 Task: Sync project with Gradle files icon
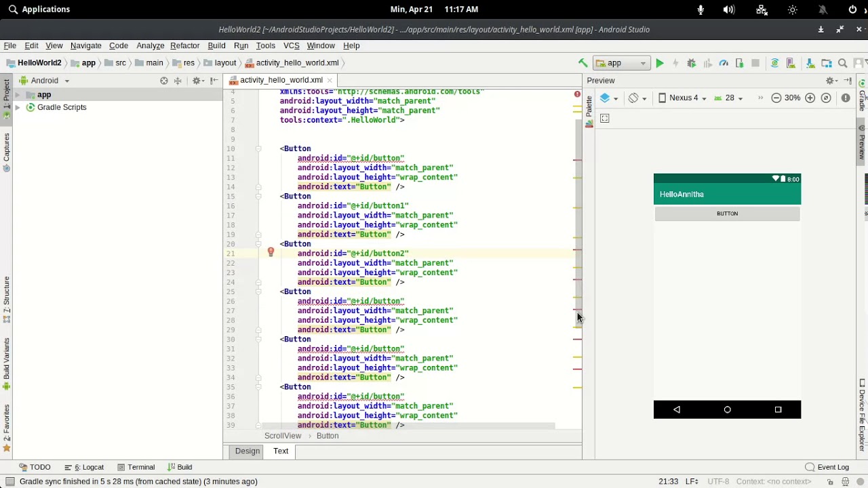point(774,63)
